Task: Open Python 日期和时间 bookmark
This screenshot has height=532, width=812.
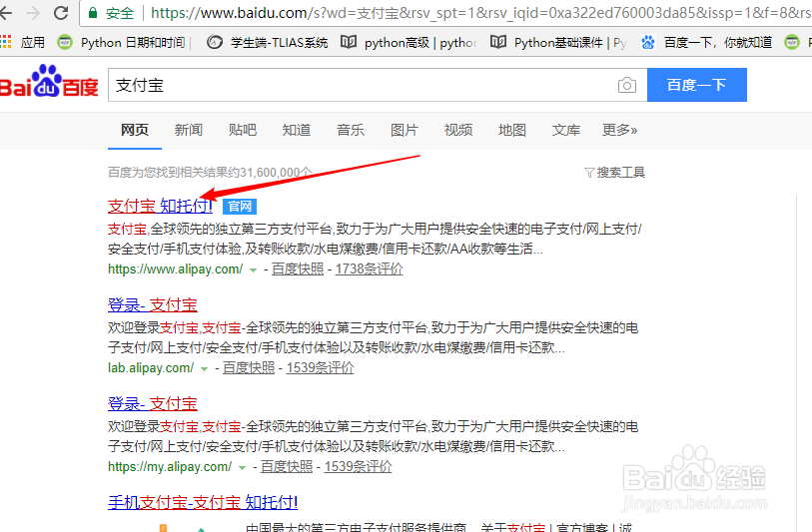Action: pyautogui.click(x=124, y=43)
